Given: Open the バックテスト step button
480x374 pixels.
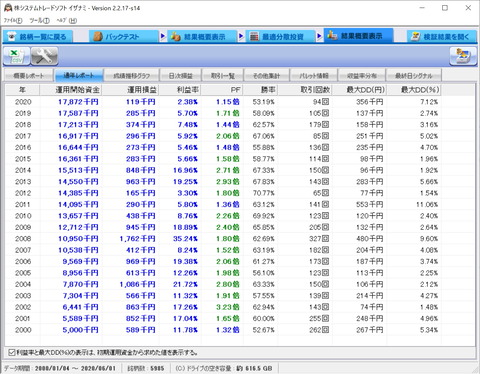Looking at the screenshot, I should coord(123,36).
